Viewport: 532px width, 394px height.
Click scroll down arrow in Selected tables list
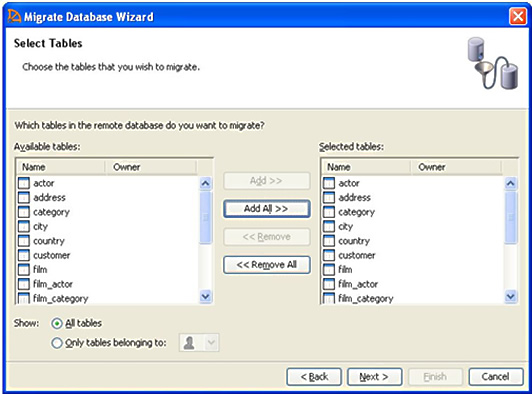point(511,296)
